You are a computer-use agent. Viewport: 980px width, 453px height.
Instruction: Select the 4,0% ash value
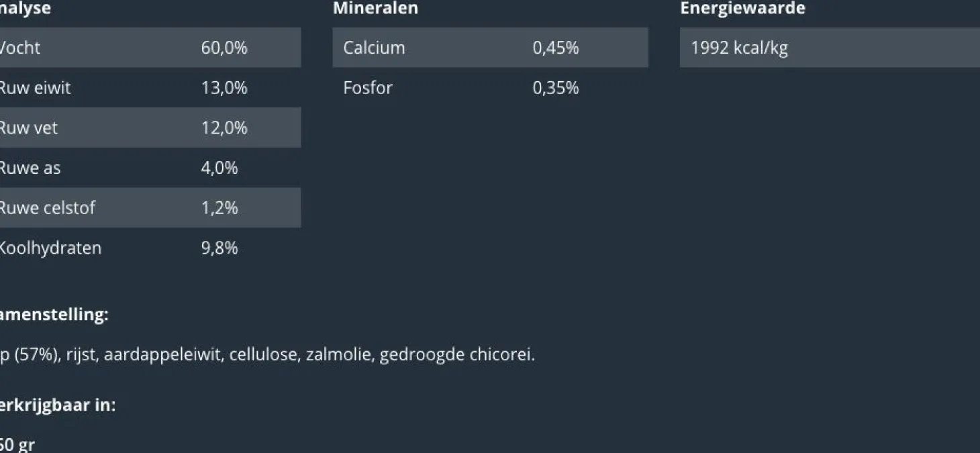point(219,168)
